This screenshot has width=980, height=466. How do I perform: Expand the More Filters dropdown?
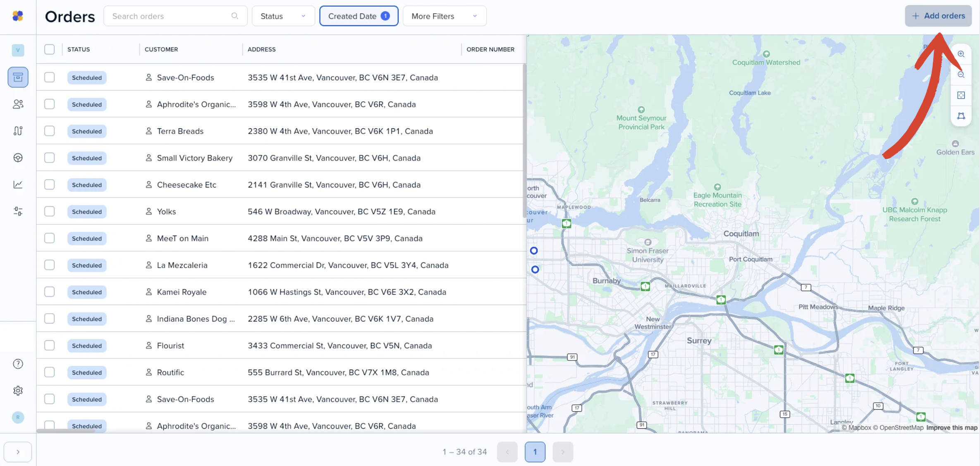coord(445,16)
